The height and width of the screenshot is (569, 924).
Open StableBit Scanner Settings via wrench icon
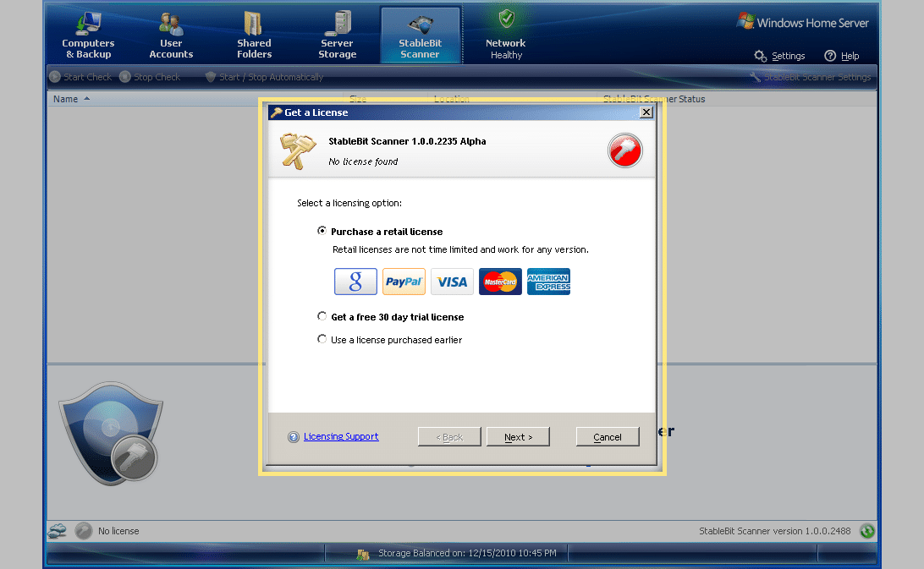[756, 76]
